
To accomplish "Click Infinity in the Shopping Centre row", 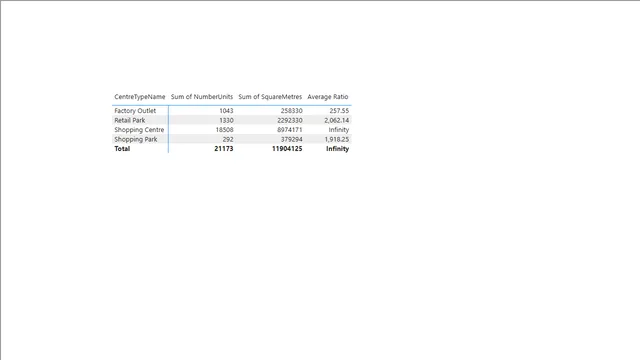I will pyautogui.click(x=339, y=130).
